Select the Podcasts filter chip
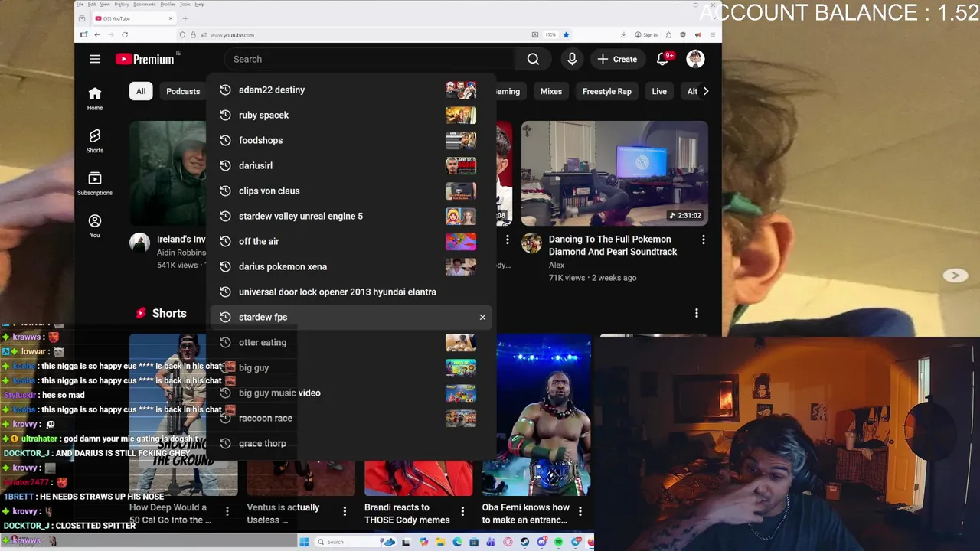 [x=183, y=91]
